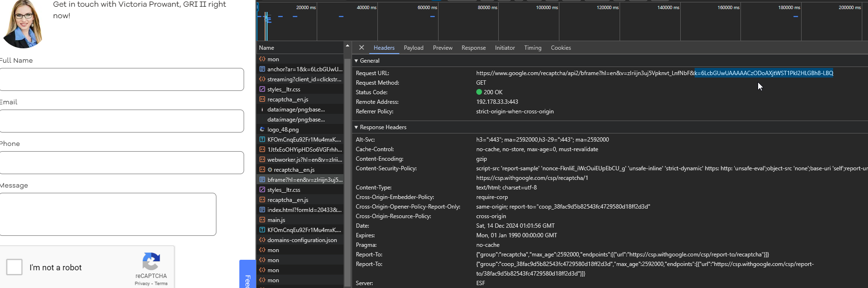Click the webworker.js script file icon
This screenshot has width=868, height=288.
262,159
